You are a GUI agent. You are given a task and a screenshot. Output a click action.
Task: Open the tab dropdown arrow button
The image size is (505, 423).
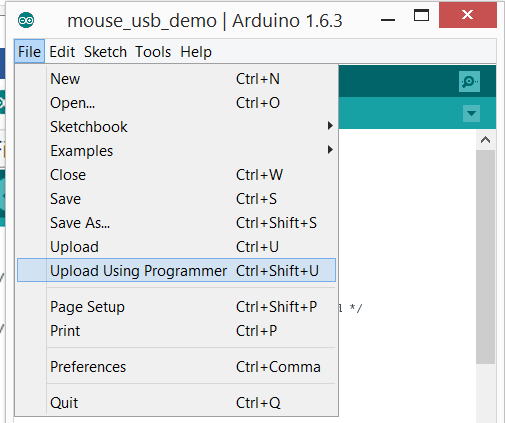[471, 113]
